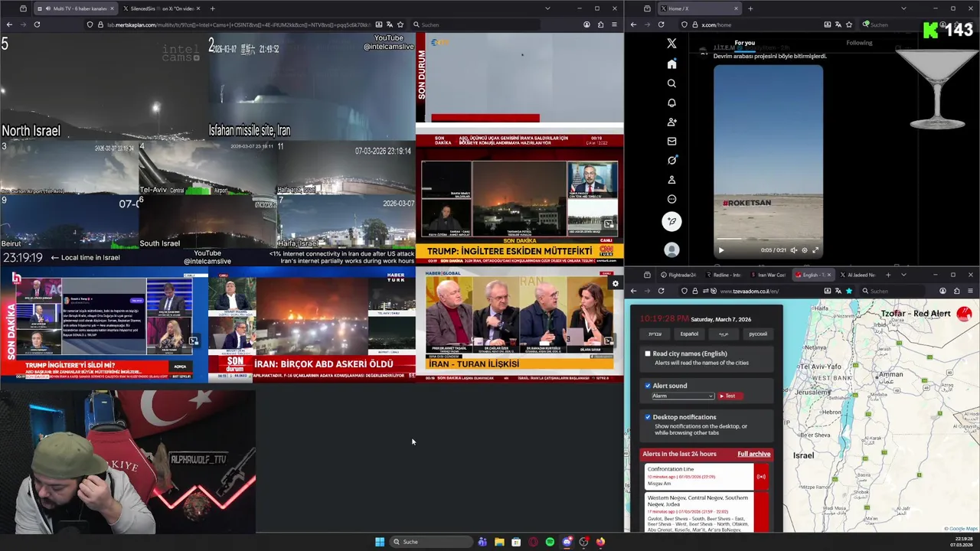This screenshot has height=551, width=980.
Task: Open the Windows Start button
Action: tap(380, 542)
